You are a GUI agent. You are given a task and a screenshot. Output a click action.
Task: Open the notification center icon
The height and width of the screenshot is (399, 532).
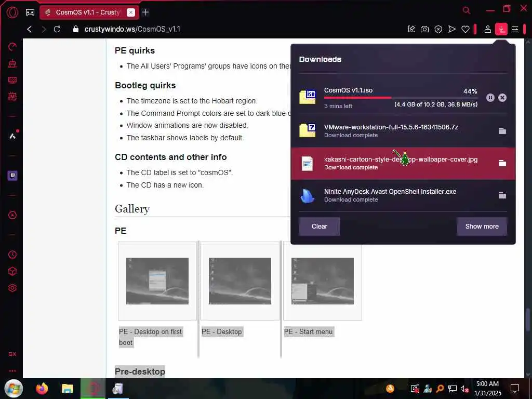[x=515, y=389]
